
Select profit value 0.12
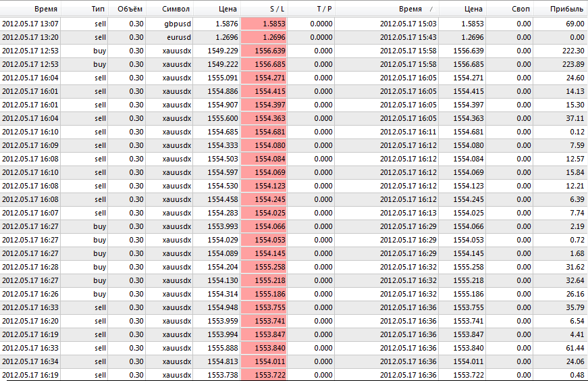point(577,132)
